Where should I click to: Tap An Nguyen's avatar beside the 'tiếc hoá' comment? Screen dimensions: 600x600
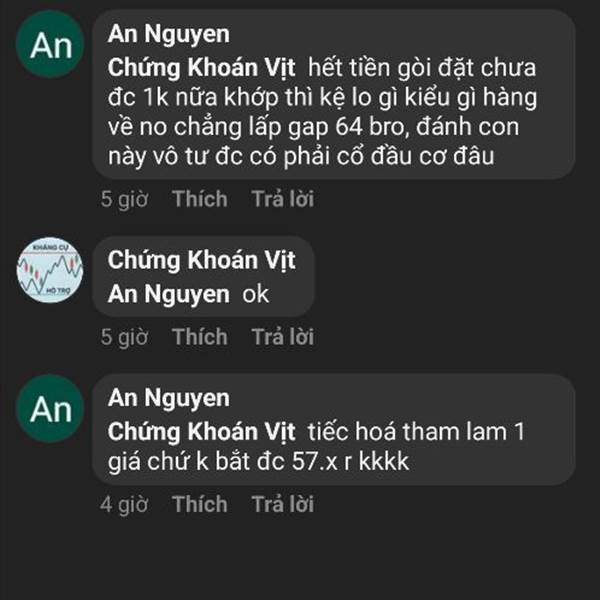pos(50,409)
